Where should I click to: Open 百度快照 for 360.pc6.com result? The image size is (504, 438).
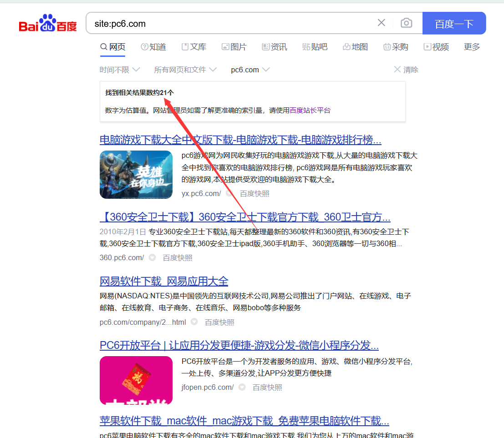pyautogui.click(x=178, y=258)
